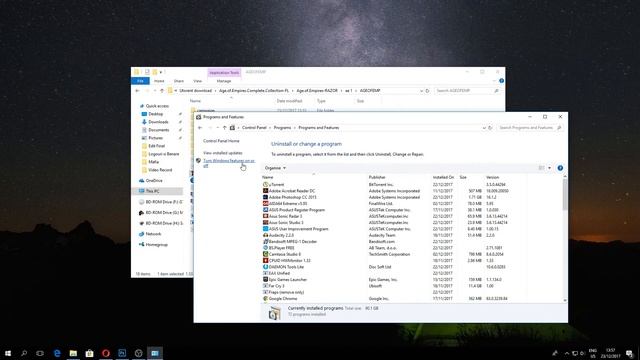Open the Manage tab in File Explorer
Viewport: 640px width, 360px height.
224,81
